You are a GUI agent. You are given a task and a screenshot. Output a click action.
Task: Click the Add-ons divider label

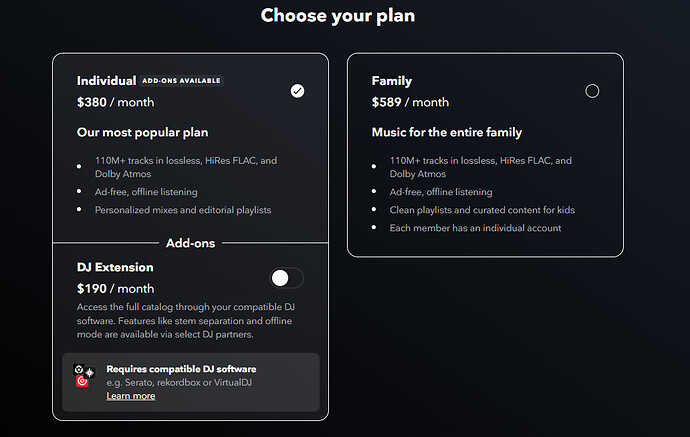[190, 243]
